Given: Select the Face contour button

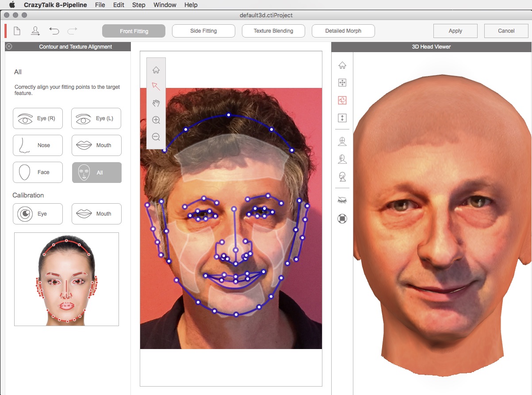Looking at the screenshot, I should 38,172.
